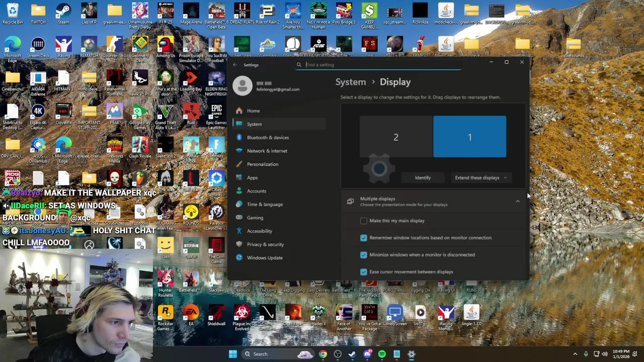Viewport: 644px width, 362px height.
Task: Select the Clash Royale desktop icon
Action: [140, 148]
